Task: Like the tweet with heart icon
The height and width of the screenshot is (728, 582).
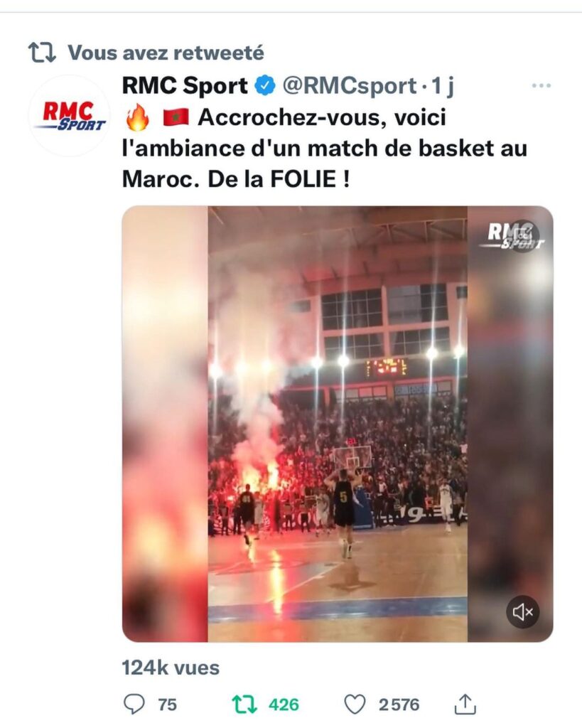Action: [x=355, y=705]
